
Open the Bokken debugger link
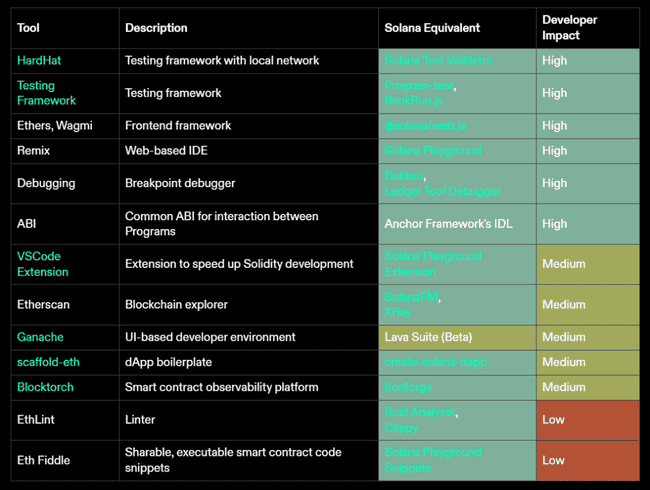(404, 176)
